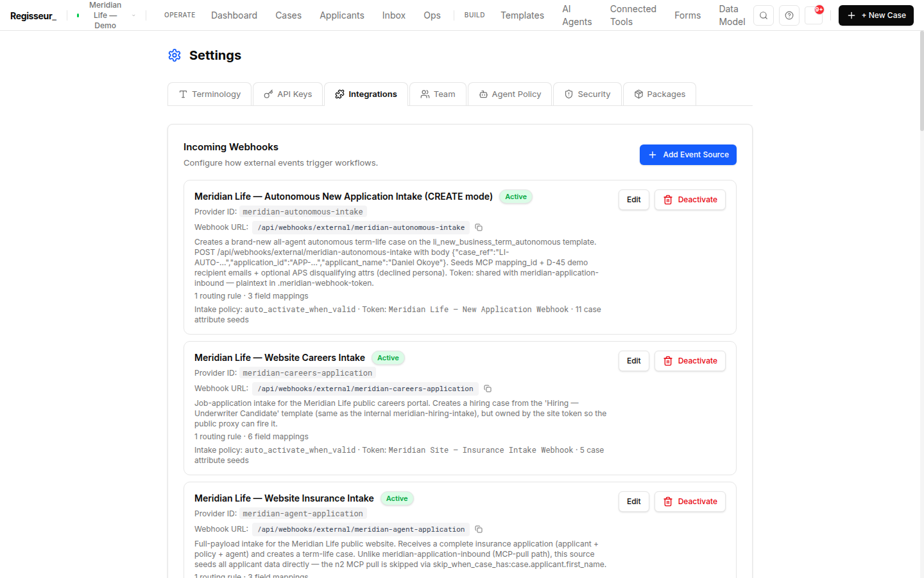Click the Active badge on Autonomous New Application Intake

click(516, 197)
